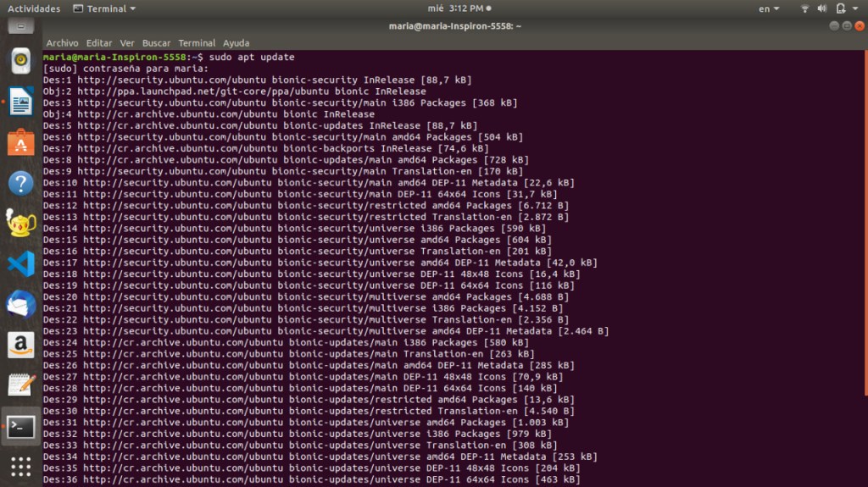Open the Archivo menu
Screen dimensions: 868x487
click(62, 43)
